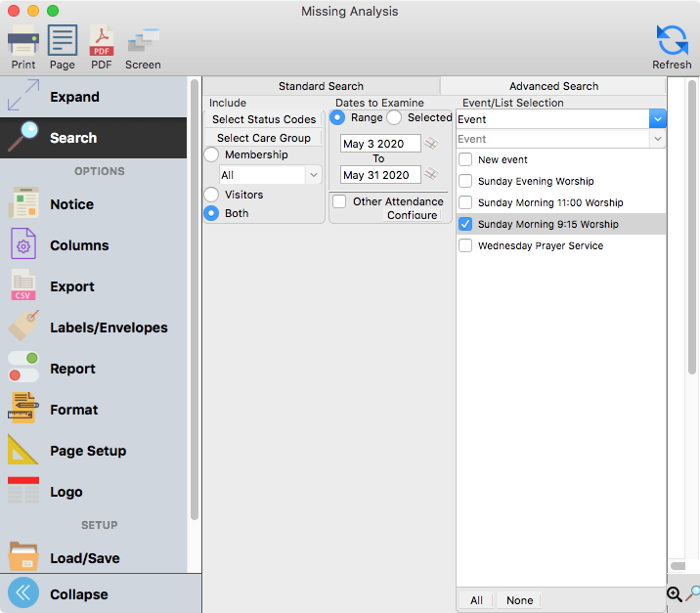This screenshot has height=613, width=700.
Task: Switch to the Standard Search tab
Action: [x=321, y=86]
